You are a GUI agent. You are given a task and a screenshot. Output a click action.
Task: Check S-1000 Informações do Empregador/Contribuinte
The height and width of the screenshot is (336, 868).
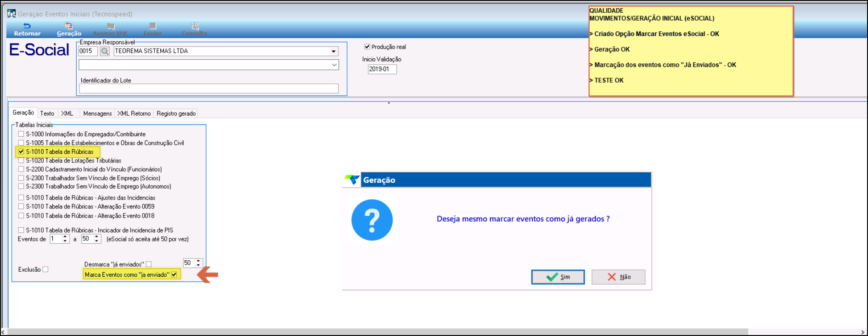point(21,134)
